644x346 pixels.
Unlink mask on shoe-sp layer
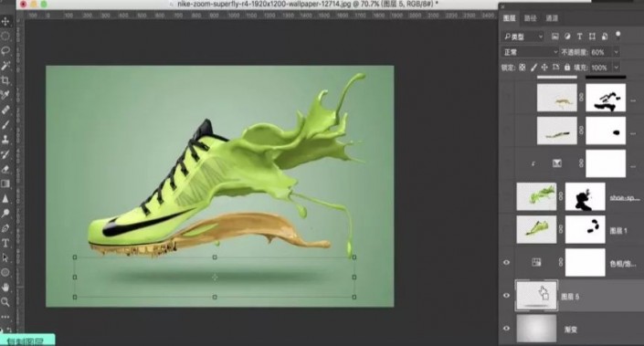coord(561,196)
